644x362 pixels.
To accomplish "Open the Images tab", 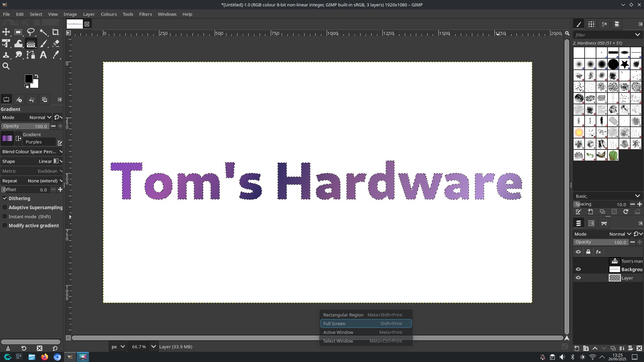I will (44, 100).
